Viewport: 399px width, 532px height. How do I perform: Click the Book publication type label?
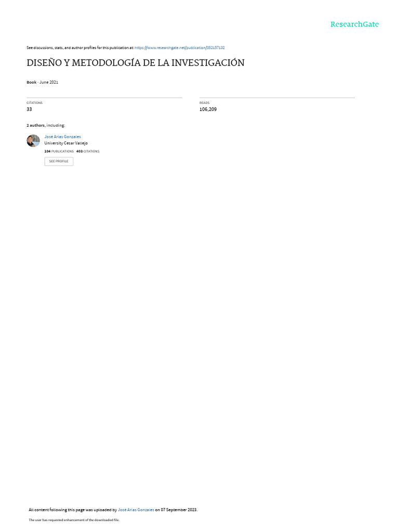pyautogui.click(x=32, y=83)
